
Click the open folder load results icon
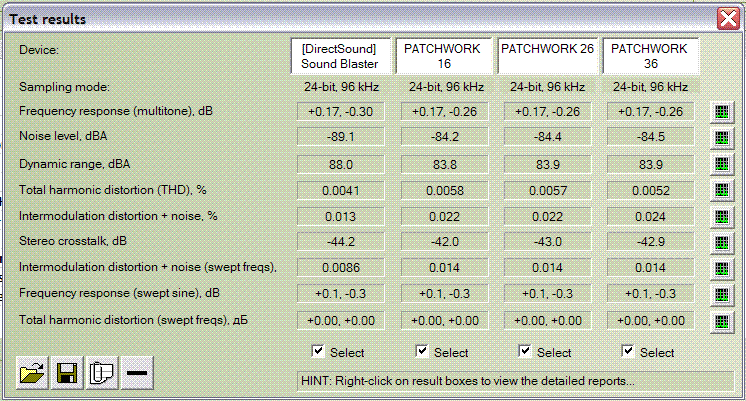coord(32,372)
